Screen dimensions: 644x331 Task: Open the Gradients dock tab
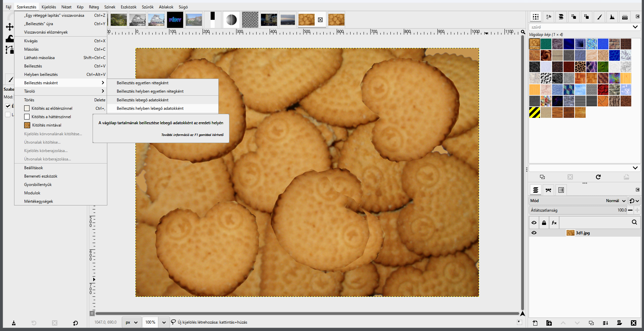[625, 17]
